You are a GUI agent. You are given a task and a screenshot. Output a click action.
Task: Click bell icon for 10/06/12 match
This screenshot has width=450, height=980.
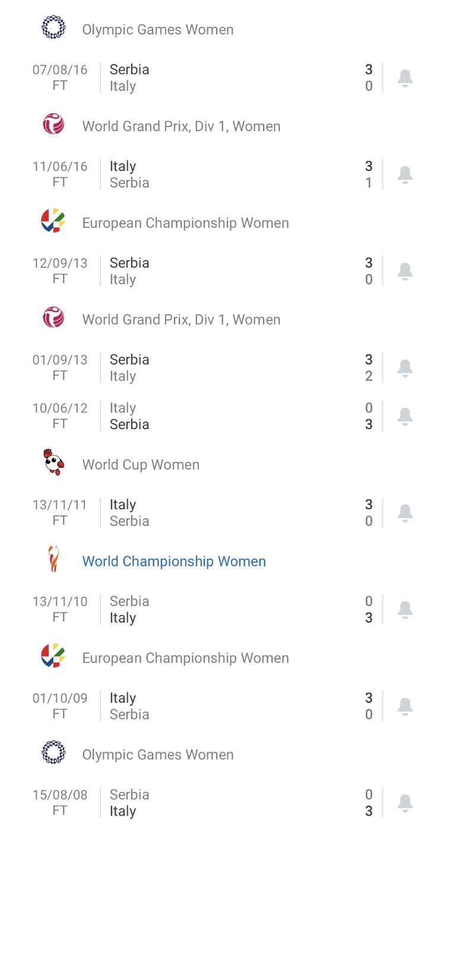pyautogui.click(x=405, y=416)
